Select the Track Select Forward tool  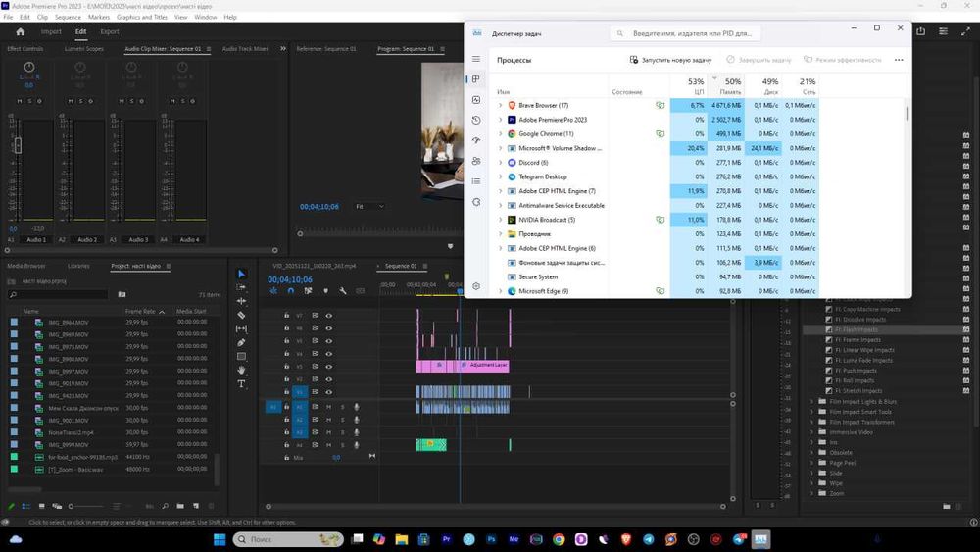coord(241,287)
